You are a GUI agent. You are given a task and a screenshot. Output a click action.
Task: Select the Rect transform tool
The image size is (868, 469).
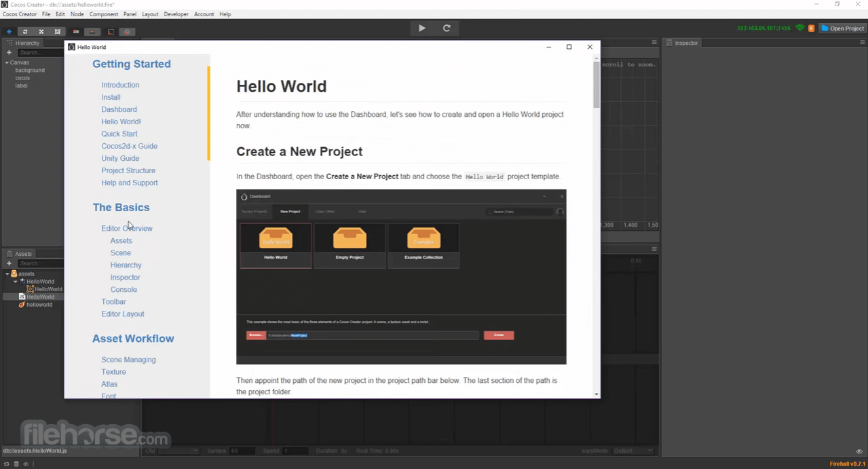click(x=58, y=31)
